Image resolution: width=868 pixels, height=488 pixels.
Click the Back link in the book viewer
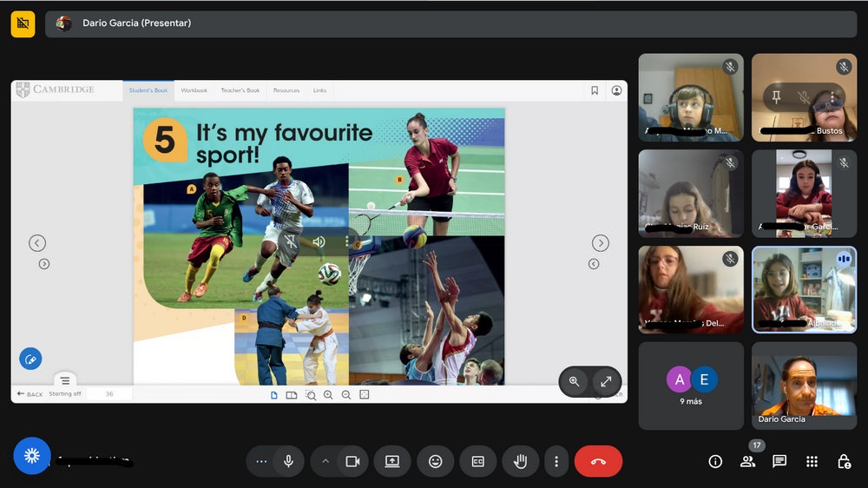[30, 394]
